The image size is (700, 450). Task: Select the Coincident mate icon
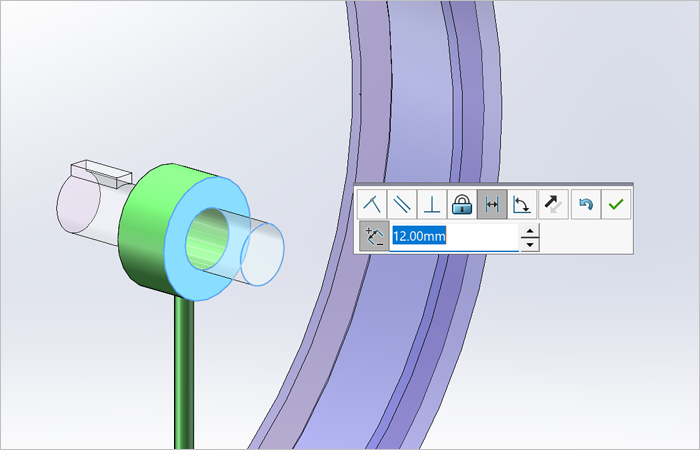coord(372,204)
